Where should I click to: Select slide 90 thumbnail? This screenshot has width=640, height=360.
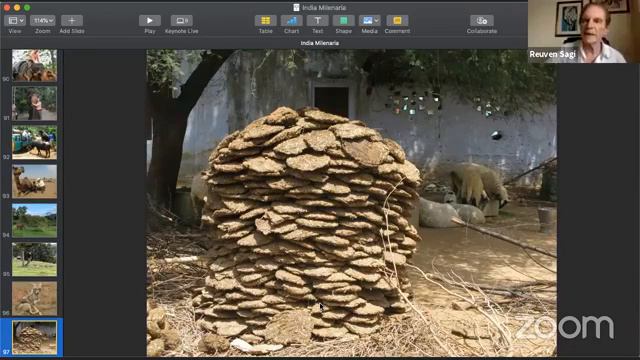coord(34,65)
